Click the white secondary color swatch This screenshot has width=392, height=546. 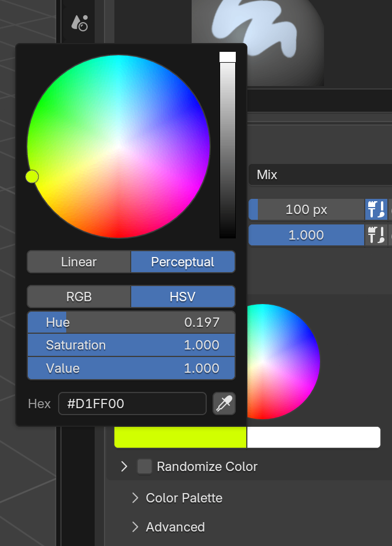pyautogui.click(x=314, y=437)
